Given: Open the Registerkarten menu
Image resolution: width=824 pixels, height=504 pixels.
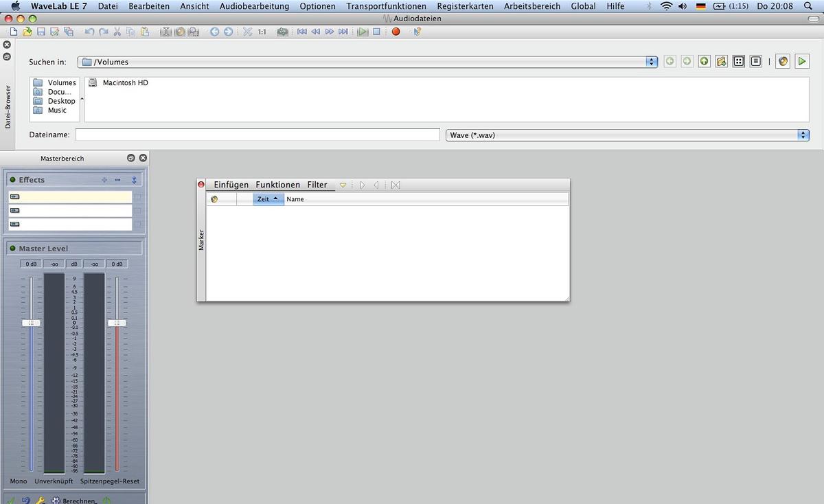Looking at the screenshot, I should point(466,6).
